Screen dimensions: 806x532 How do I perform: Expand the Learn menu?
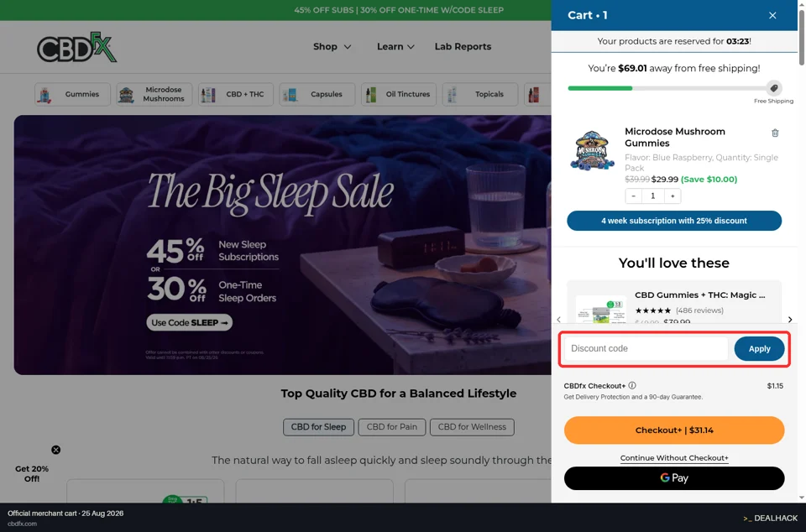[x=395, y=47]
